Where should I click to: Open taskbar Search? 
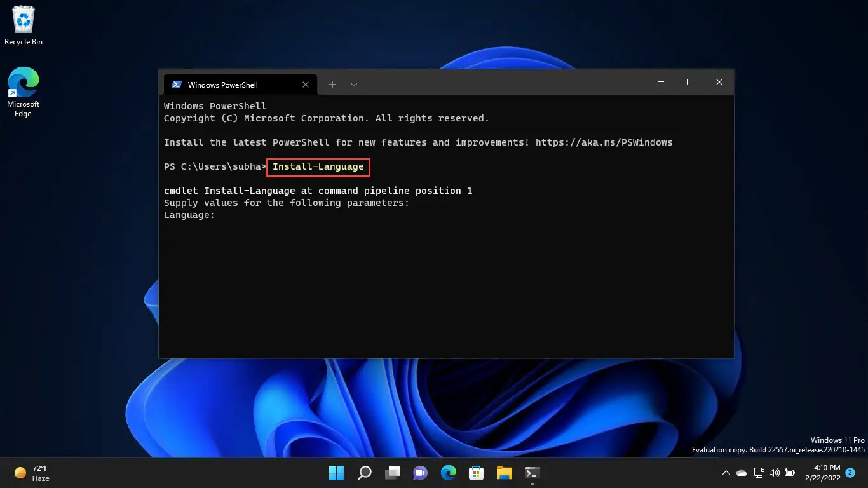tap(365, 473)
